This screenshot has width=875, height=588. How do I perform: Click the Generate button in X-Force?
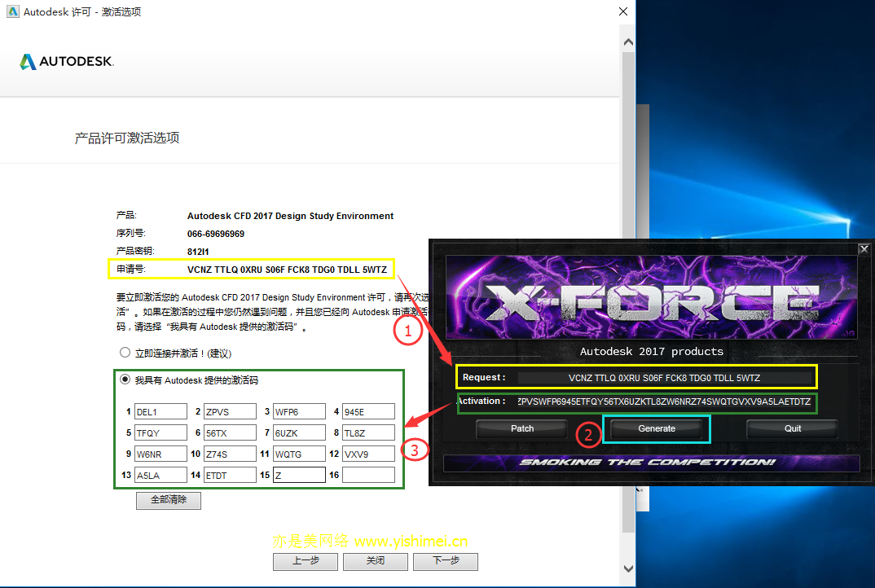point(657,428)
